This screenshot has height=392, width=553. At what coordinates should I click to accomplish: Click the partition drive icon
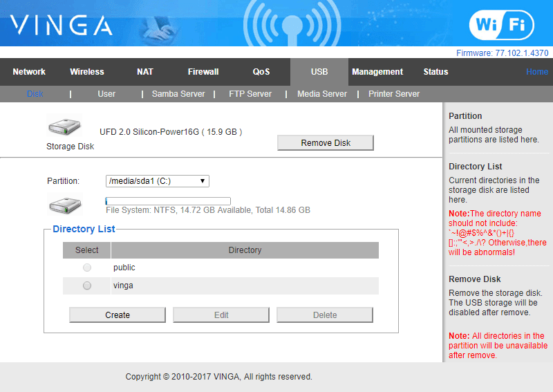coord(65,205)
